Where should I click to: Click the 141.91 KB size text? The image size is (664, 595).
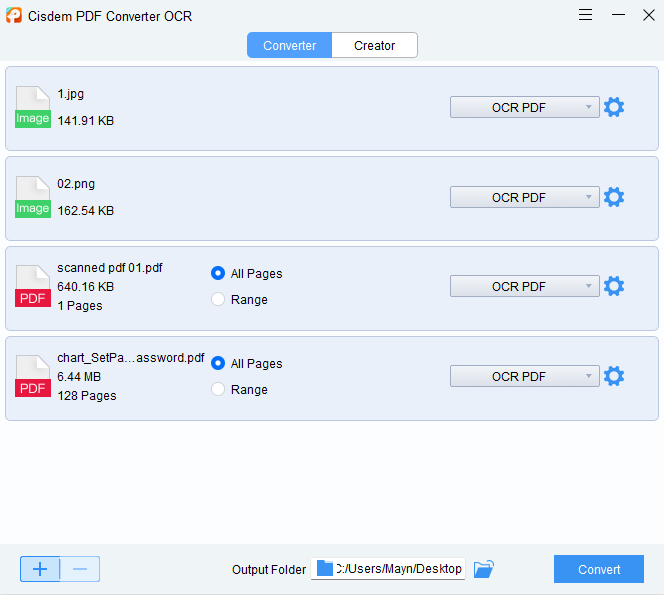(x=86, y=121)
